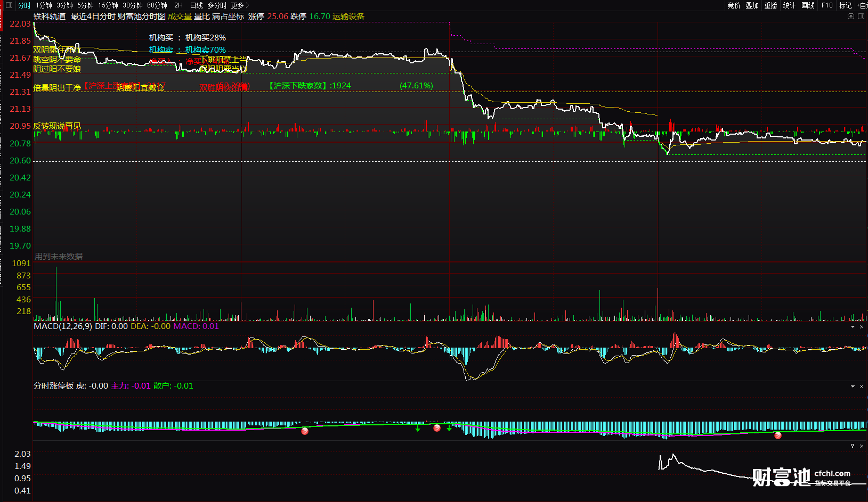This screenshot has width=868, height=502.
Task: Close the 分时涨停板 indicator panel
Action: point(862,386)
